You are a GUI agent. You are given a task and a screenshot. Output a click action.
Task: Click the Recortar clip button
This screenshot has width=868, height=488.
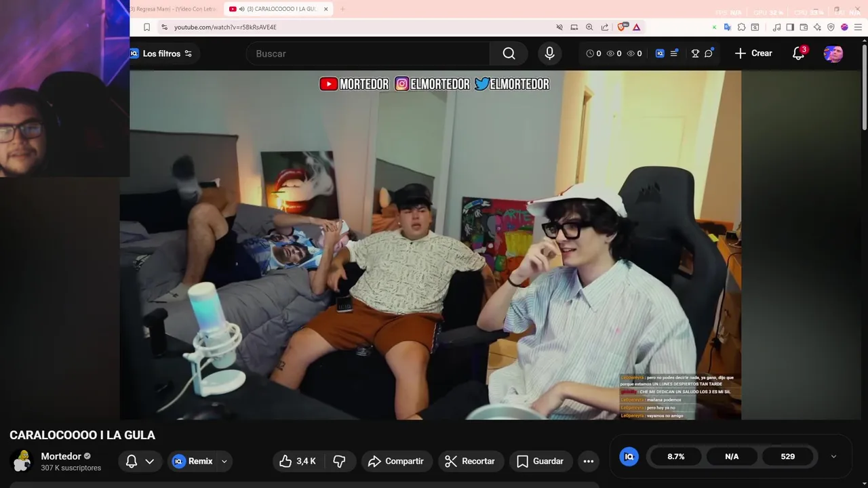point(470,461)
